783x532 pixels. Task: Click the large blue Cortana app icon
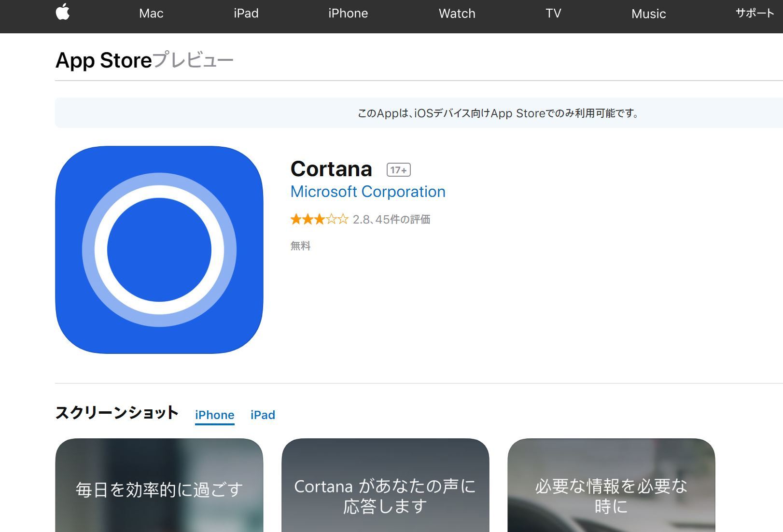point(159,250)
